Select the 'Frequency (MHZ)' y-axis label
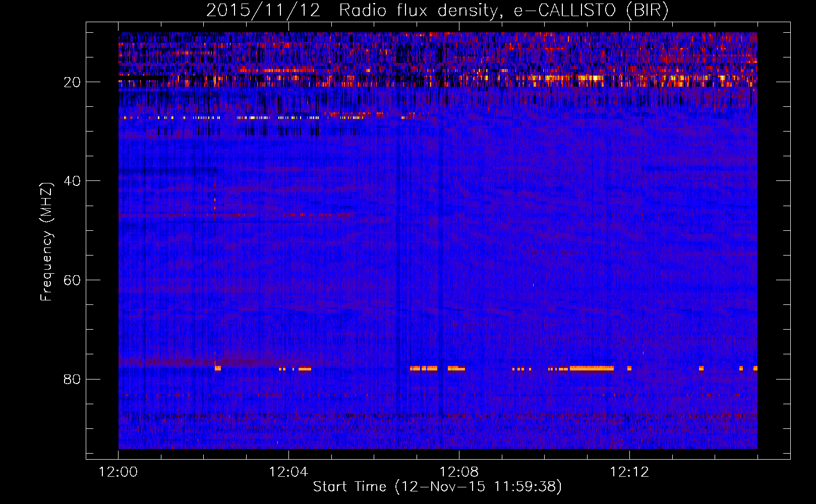Viewport: 816px width, 504px height. (x=46, y=242)
